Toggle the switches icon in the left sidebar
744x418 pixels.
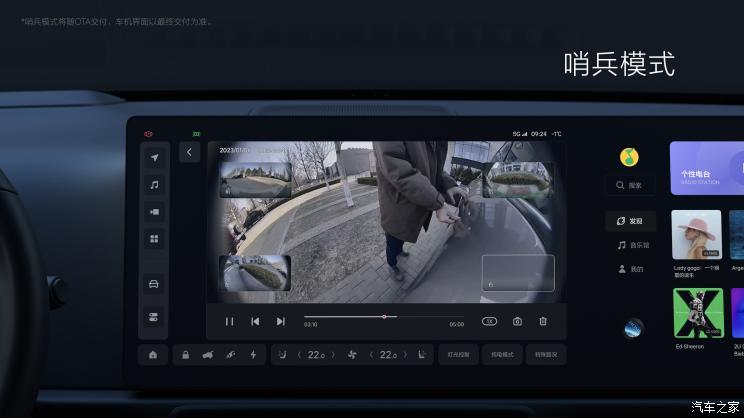pyautogui.click(x=154, y=317)
